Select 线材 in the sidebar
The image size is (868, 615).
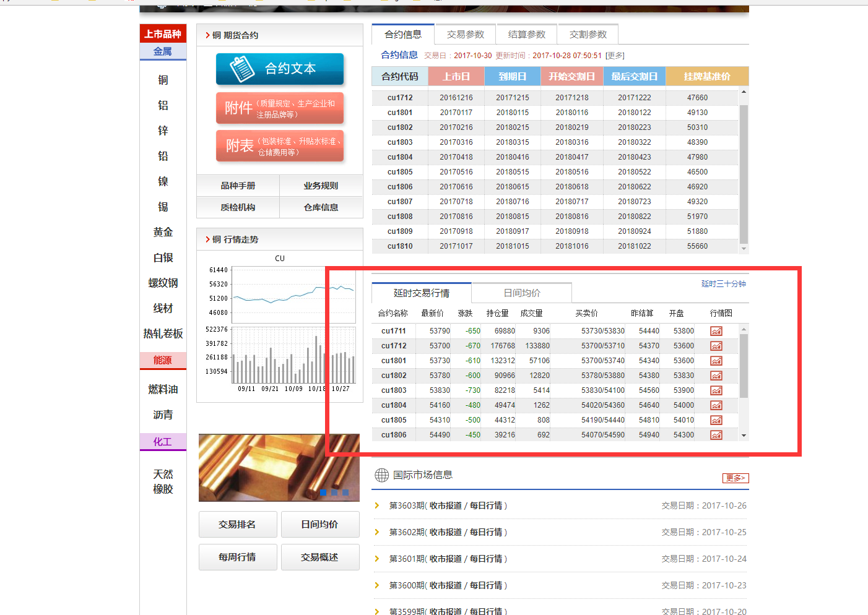pyautogui.click(x=163, y=308)
